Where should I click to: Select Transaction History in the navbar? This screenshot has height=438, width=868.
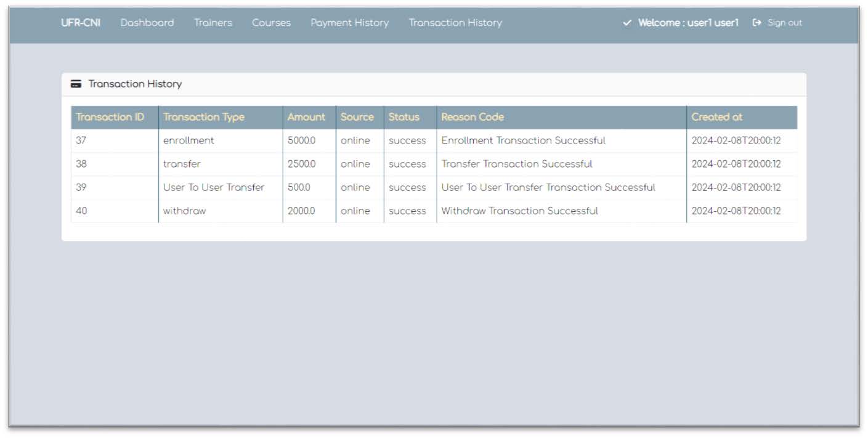[455, 22]
